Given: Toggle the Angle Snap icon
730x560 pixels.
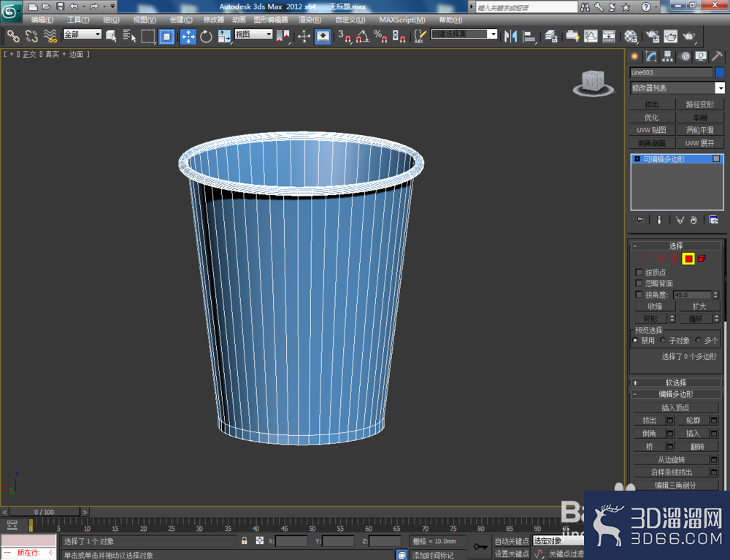Looking at the screenshot, I should coord(363,36).
